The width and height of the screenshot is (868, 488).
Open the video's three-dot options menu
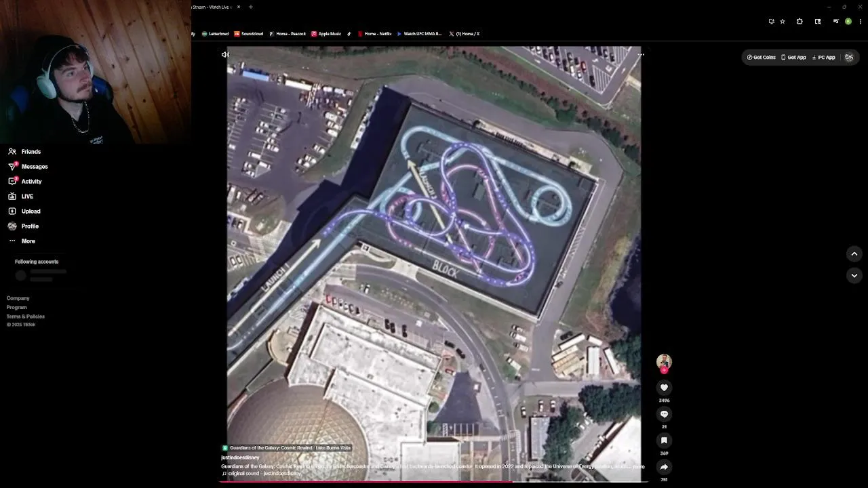point(641,54)
